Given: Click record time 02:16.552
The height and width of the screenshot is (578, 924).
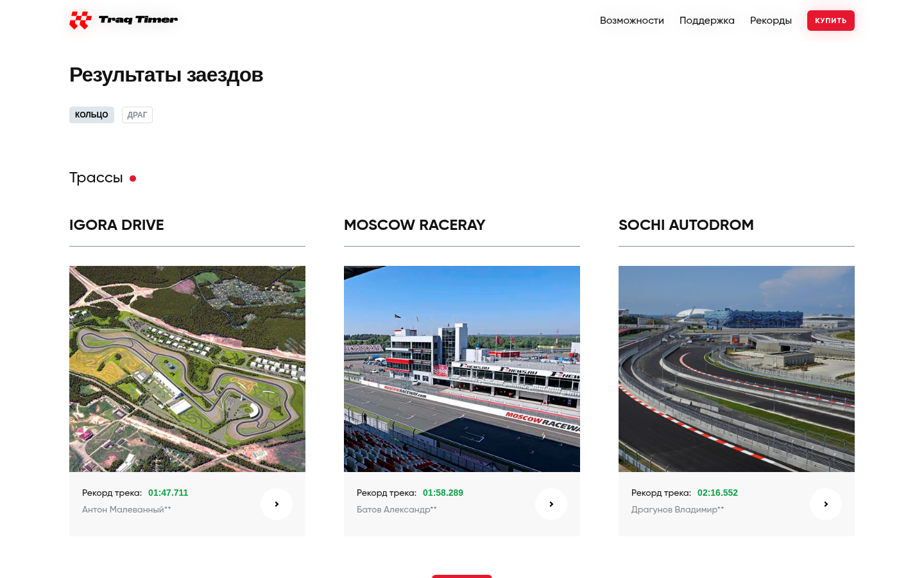Looking at the screenshot, I should [x=717, y=493].
